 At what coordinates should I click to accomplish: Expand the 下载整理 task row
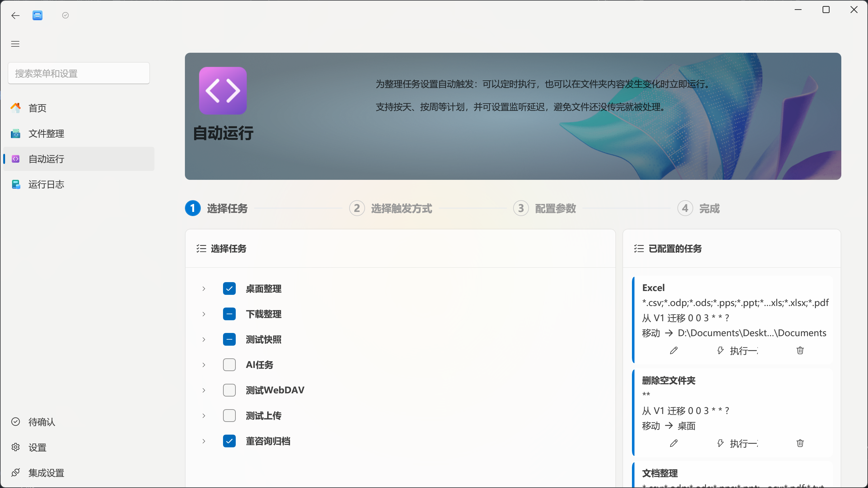tap(204, 314)
